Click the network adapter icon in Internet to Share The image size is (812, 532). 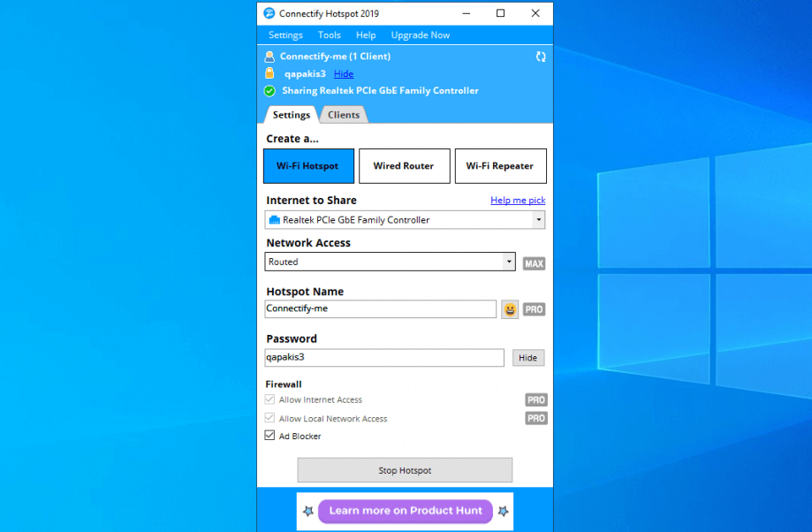tap(276, 219)
